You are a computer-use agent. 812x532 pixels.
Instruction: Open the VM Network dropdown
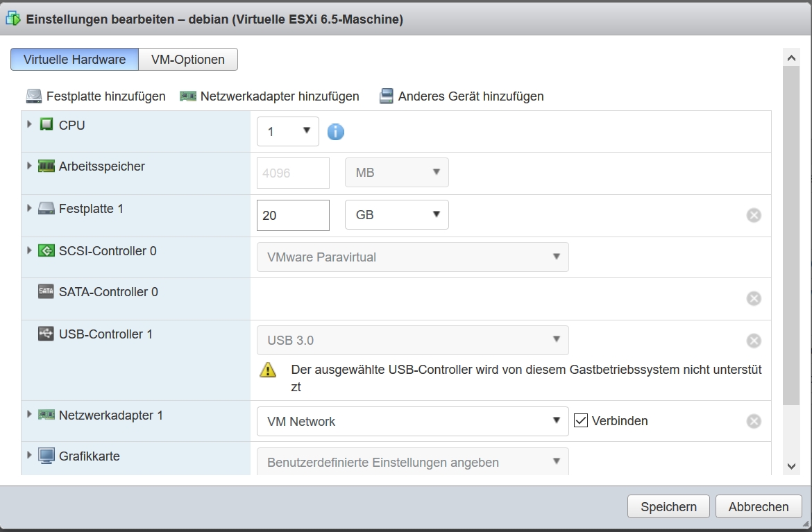click(x=412, y=421)
